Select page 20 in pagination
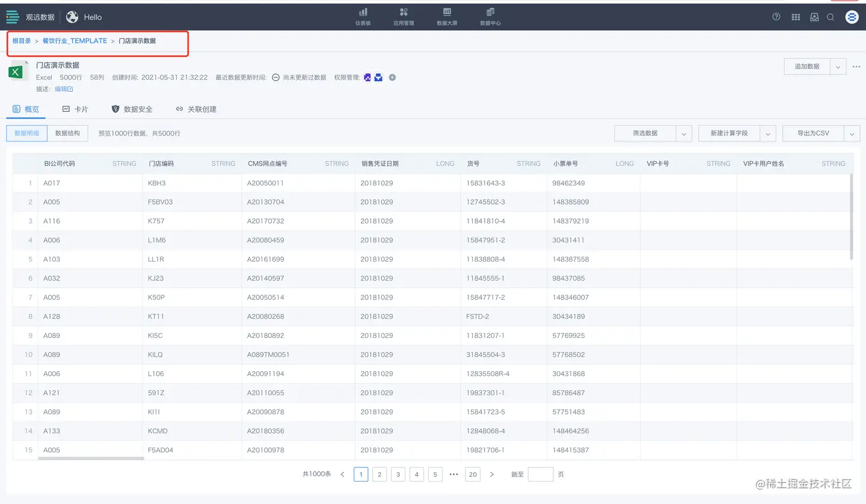Image resolution: width=866 pixels, height=504 pixels. click(x=473, y=475)
